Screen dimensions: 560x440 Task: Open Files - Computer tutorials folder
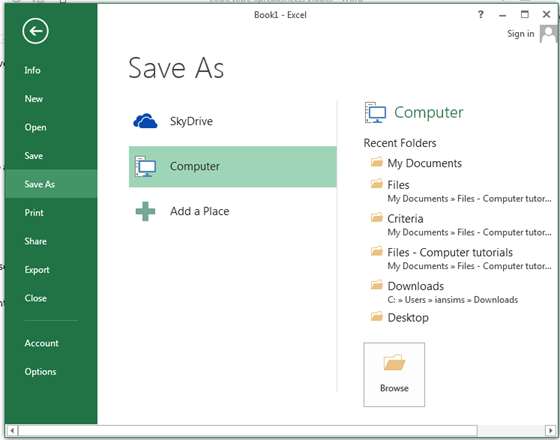461,259
